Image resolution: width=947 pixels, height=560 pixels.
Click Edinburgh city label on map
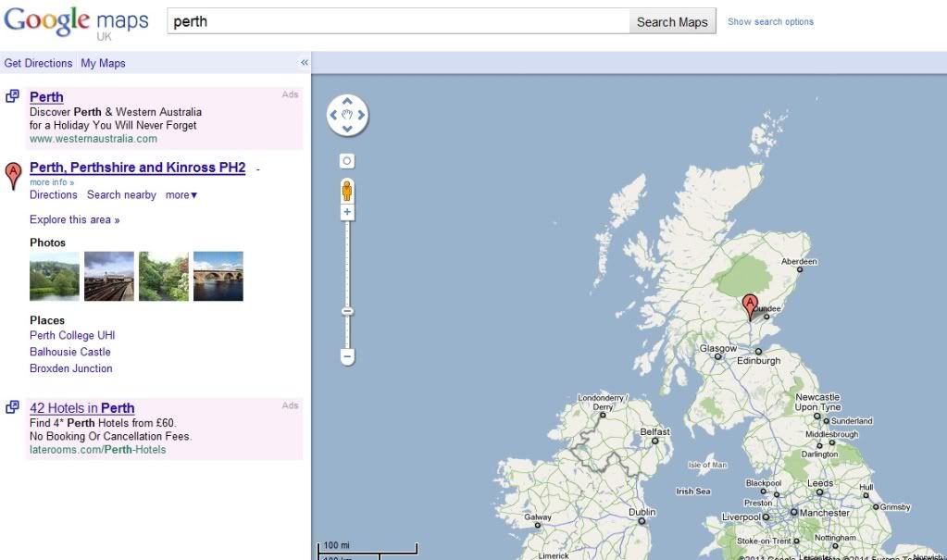758,361
